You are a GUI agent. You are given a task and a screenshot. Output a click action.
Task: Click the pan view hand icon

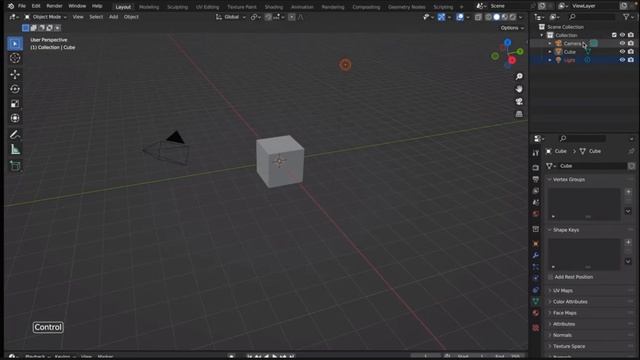pos(519,89)
